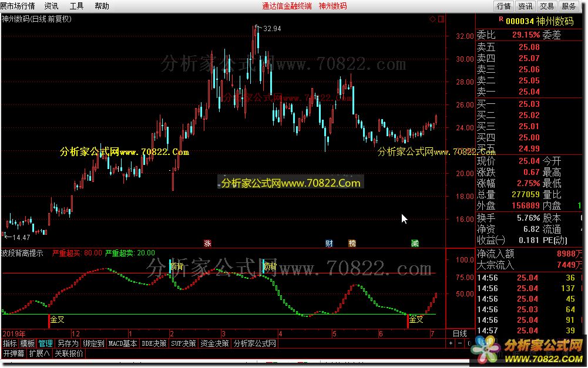Click the 服务 button
Screen dimensions: 588x368
click(x=569, y=6)
